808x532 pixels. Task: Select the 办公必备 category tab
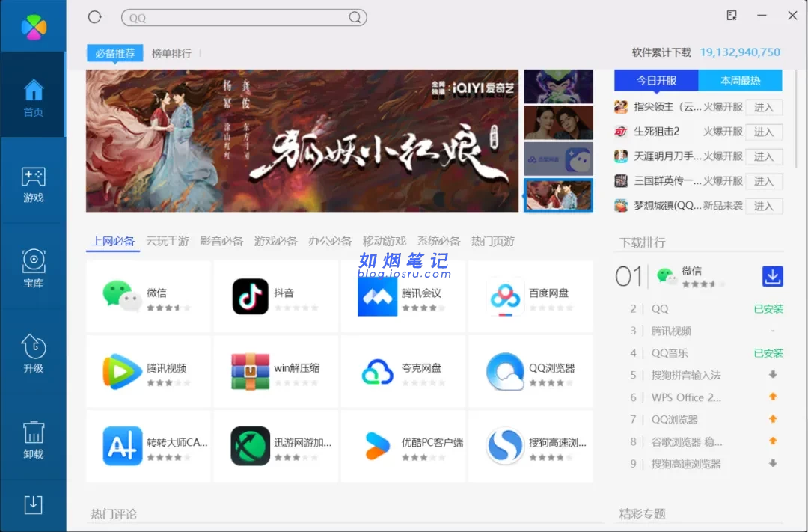(330, 241)
